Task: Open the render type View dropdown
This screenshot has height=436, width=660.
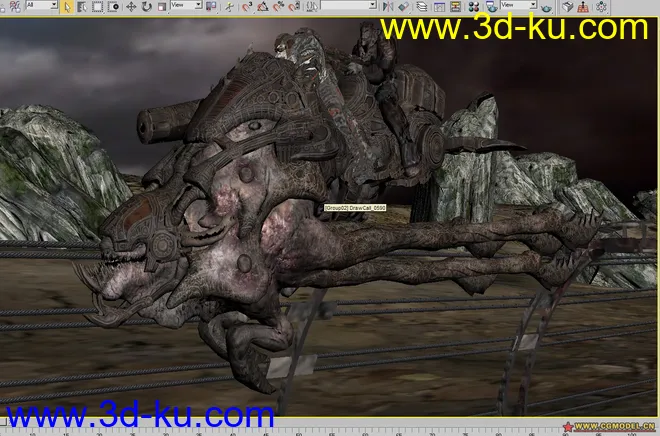Action: click(x=518, y=5)
